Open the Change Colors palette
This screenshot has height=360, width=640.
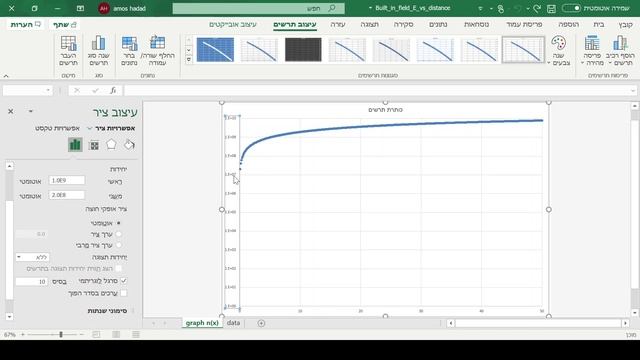(x=558, y=51)
